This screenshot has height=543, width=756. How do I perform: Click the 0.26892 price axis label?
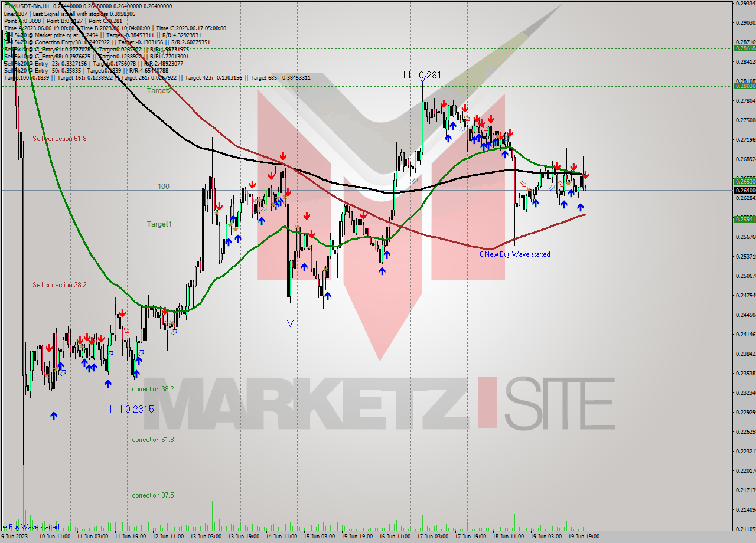coord(745,159)
